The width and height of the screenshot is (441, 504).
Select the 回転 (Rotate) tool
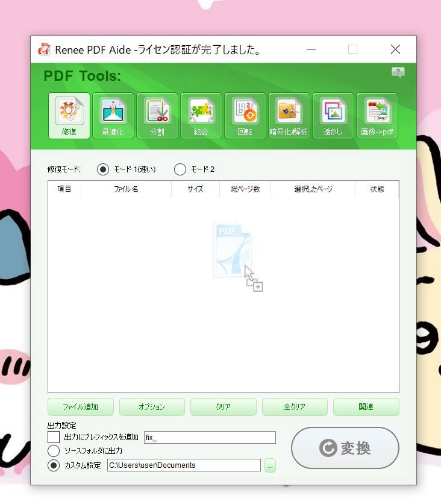click(245, 116)
